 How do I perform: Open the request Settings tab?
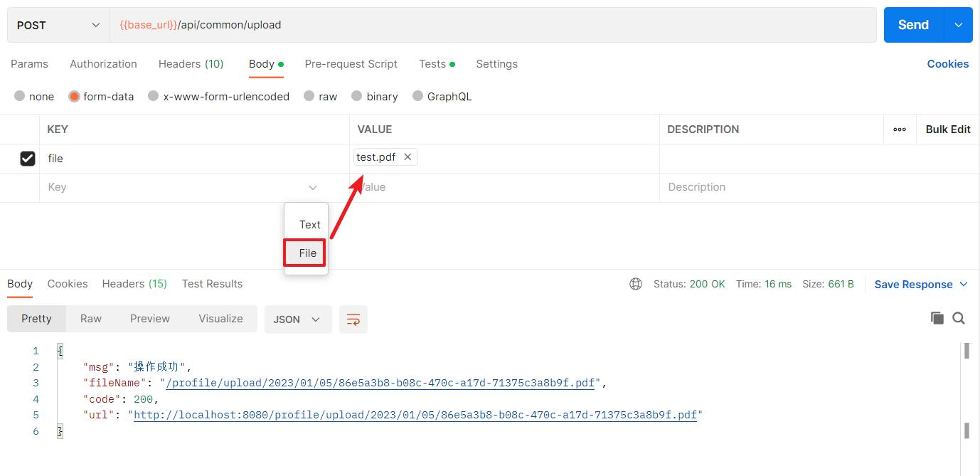[x=496, y=64]
